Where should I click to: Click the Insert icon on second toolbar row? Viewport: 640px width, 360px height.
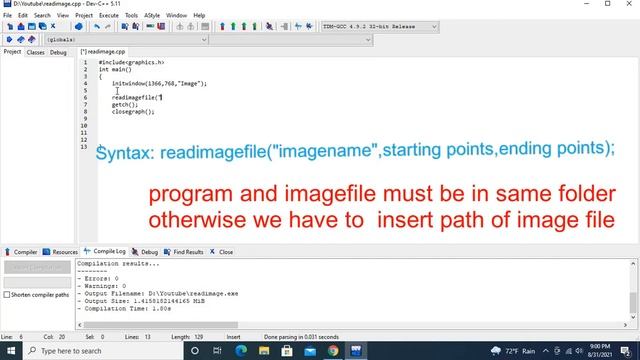click(9, 40)
